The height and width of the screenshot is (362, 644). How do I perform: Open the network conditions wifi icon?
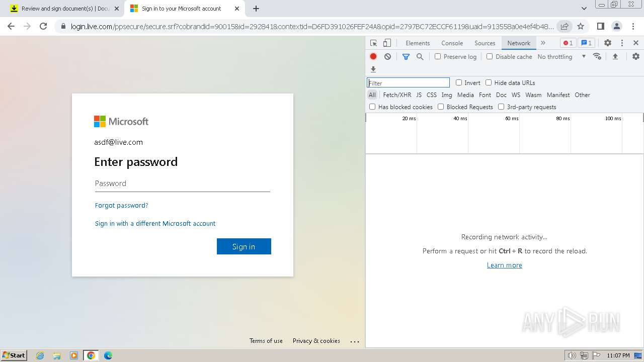pos(597,56)
